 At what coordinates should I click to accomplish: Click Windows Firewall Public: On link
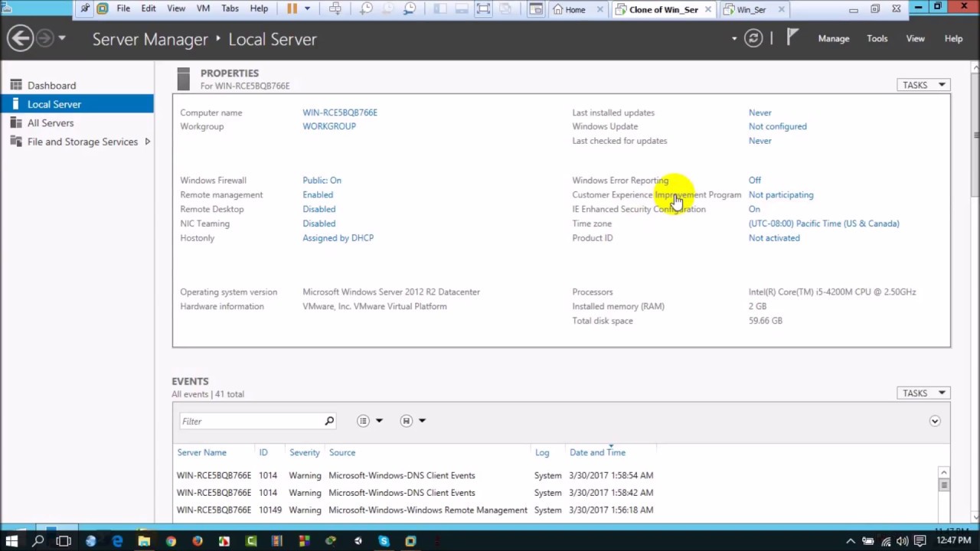[322, 181]
